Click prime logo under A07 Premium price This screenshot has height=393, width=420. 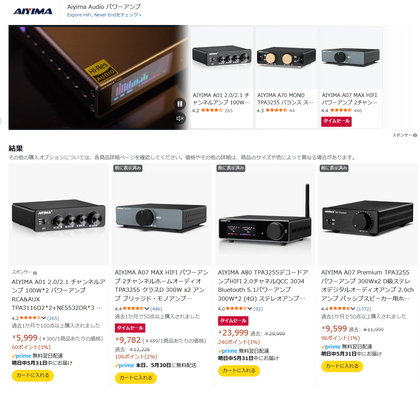point(330,347)
